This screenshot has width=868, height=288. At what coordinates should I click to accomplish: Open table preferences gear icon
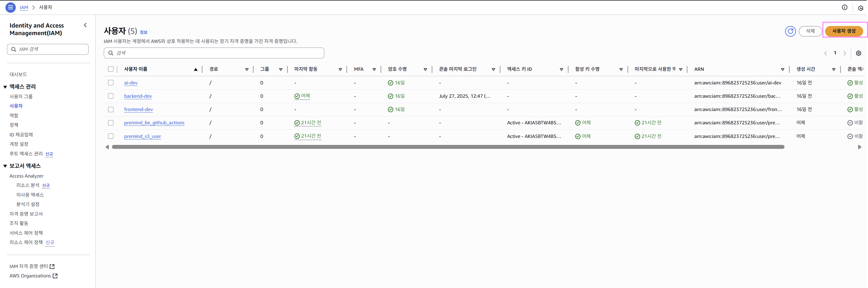[858, 53]
